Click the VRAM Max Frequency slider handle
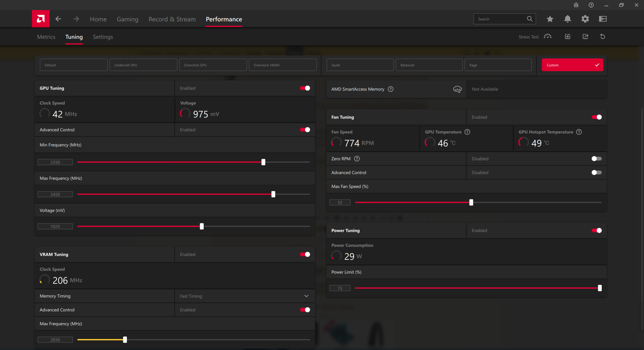The image size is (644, 350). pyautogui.click(x=125, y=340)
